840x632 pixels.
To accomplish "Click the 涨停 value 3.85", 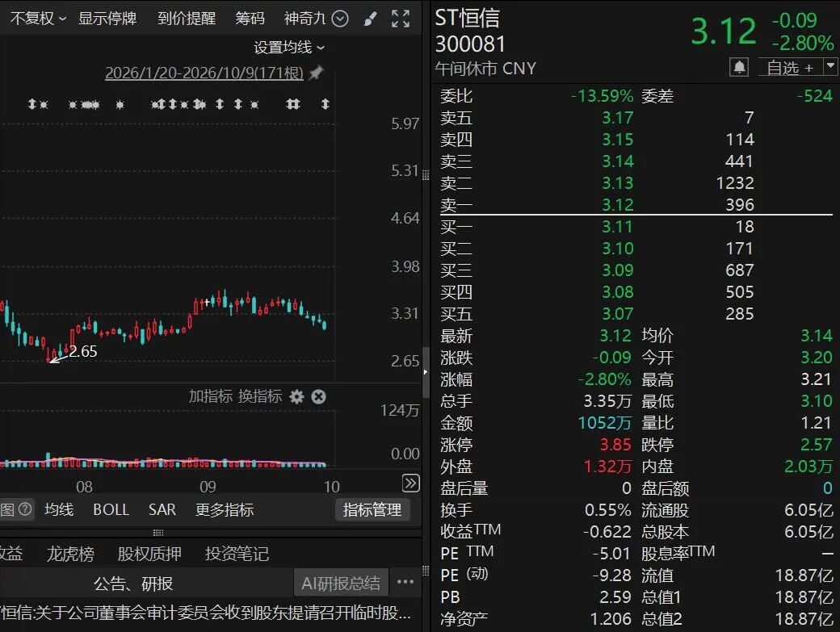I will pos(615,445).
